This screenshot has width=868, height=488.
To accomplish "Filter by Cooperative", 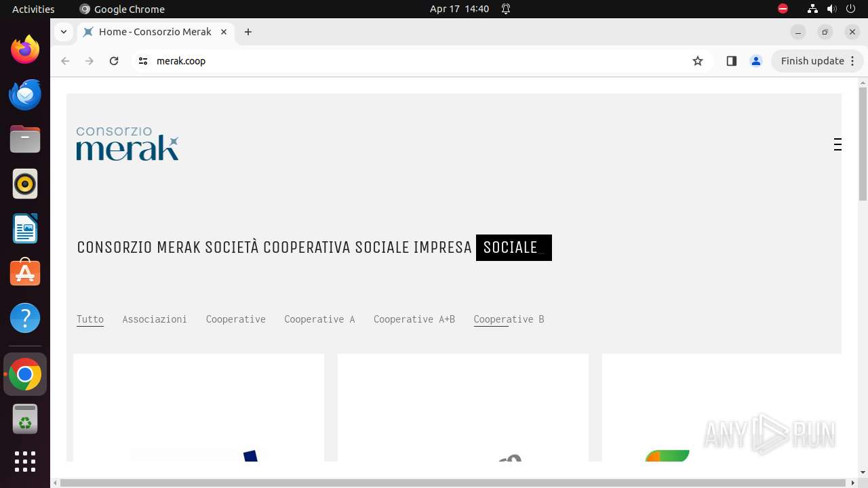I will click(236, 319).
